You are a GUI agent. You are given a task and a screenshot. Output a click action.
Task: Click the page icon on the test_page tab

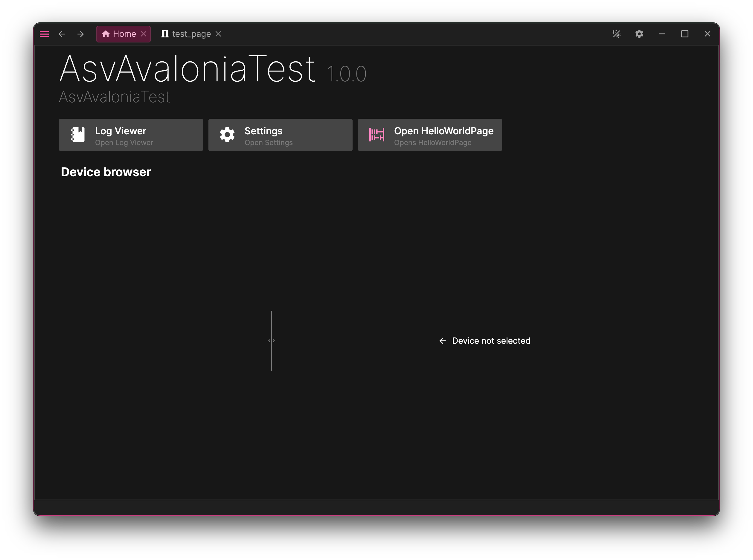click(165, 34)
